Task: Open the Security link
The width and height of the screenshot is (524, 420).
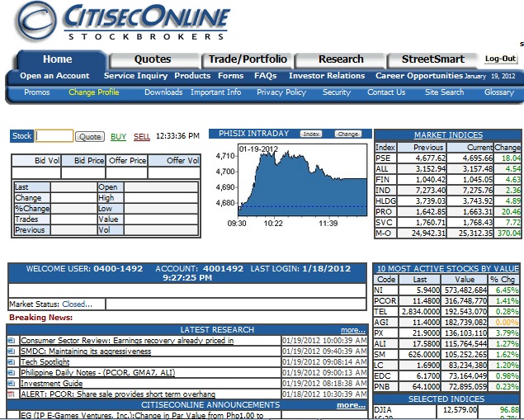Action: [x=337, y=92]
